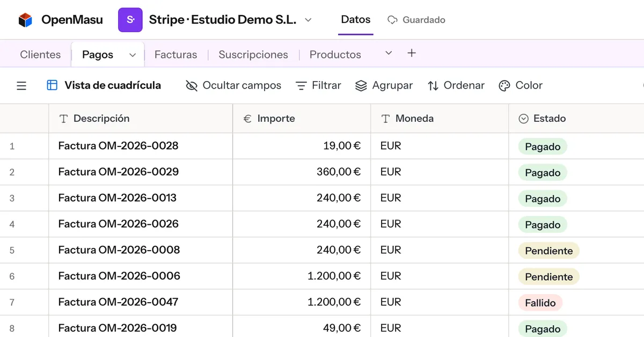This screenshot has height=337, width=644.
Task: Select the cell Factura OM-2026-0008
Action: tap(141, 250)
